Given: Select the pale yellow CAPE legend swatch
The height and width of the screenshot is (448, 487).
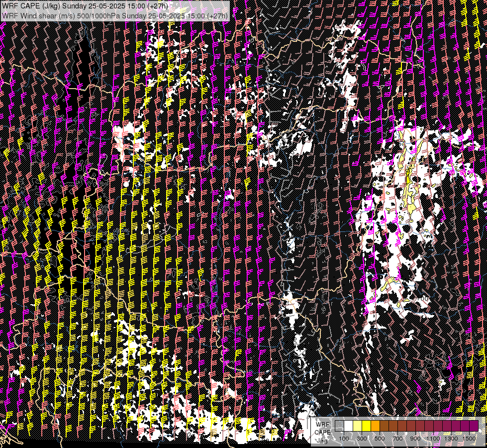Looking at the screenshot, I should (358, 426).
